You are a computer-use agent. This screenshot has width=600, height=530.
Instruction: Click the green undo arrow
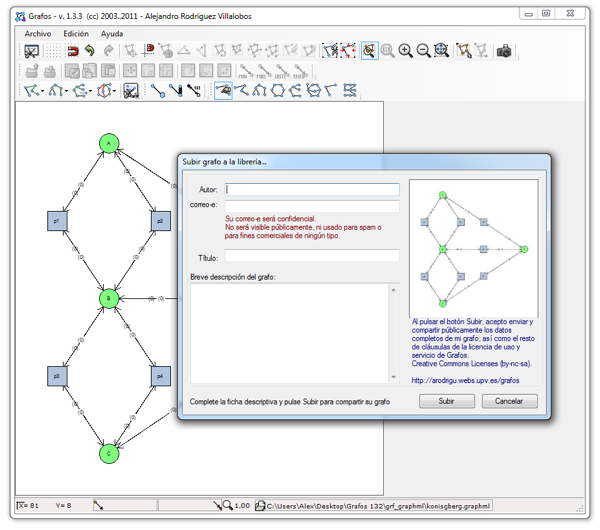pyautogui.click(x=90, y=51)
